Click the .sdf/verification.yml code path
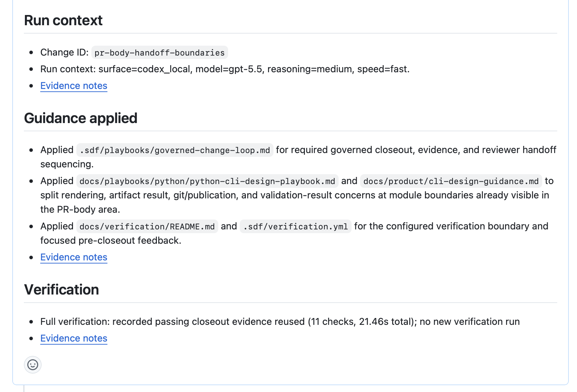This screenshot has height=392, width=577. [296, 226]
